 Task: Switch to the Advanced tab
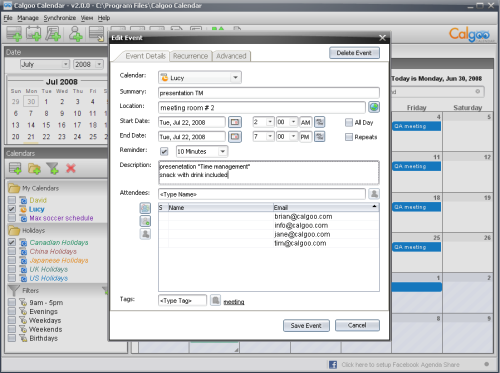(x=231, y=56)
